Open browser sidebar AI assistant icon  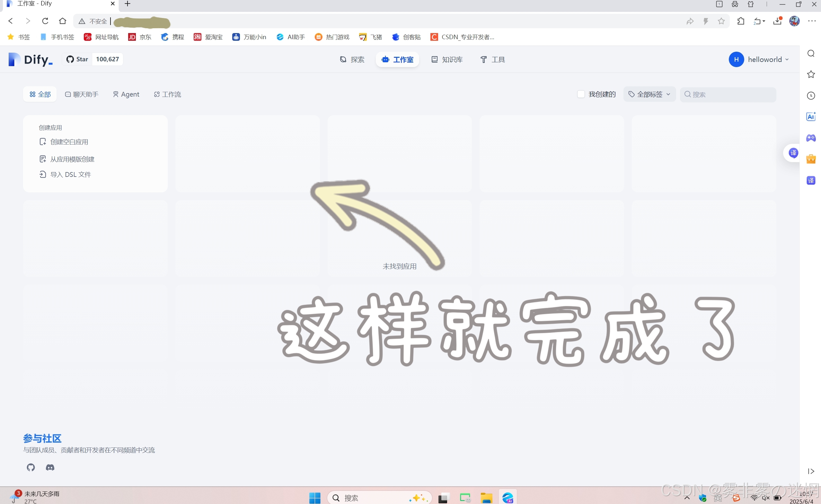[x=811, y=117]
